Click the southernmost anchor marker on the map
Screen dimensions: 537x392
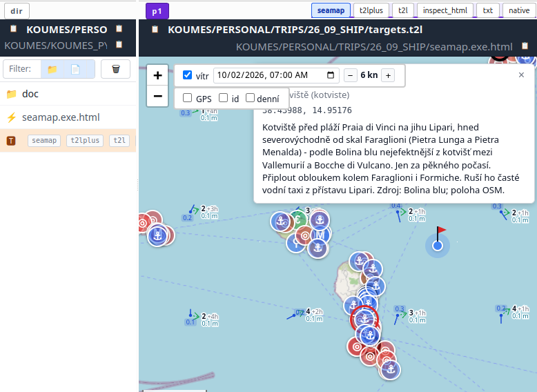coord(391,370)
